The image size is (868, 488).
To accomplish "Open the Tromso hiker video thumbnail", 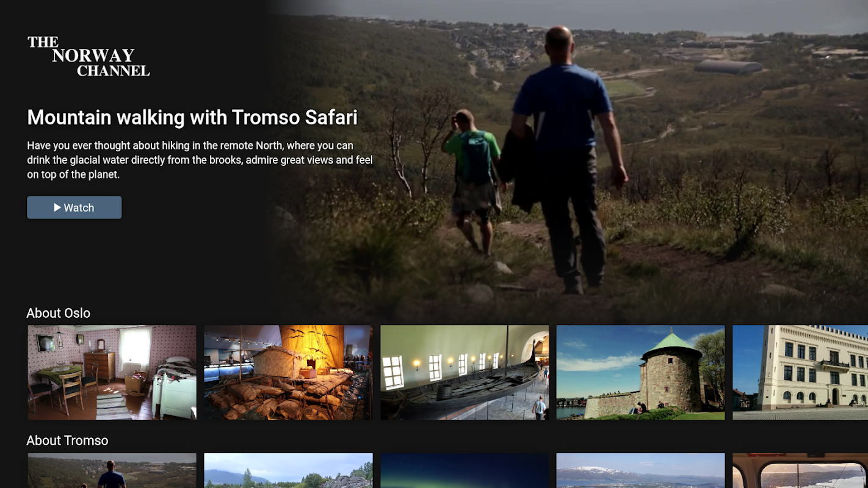I will (112, 470).
